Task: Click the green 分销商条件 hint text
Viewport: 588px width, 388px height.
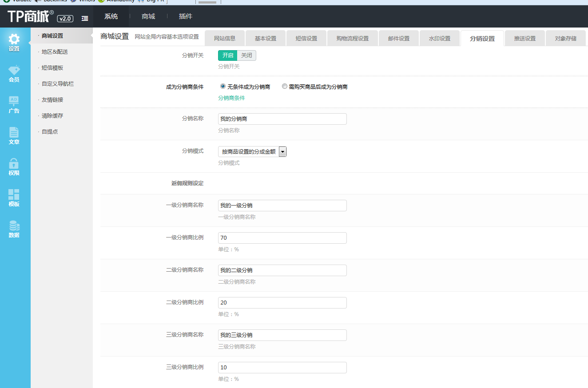Action: (x=231, y=98)
